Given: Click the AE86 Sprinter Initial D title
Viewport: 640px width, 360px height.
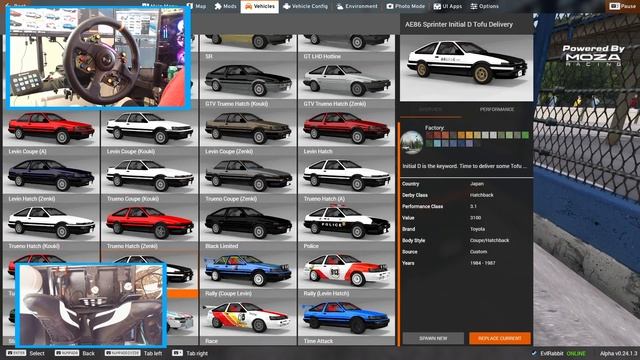Looking at the screenshot, I should (x=459, y=24).
